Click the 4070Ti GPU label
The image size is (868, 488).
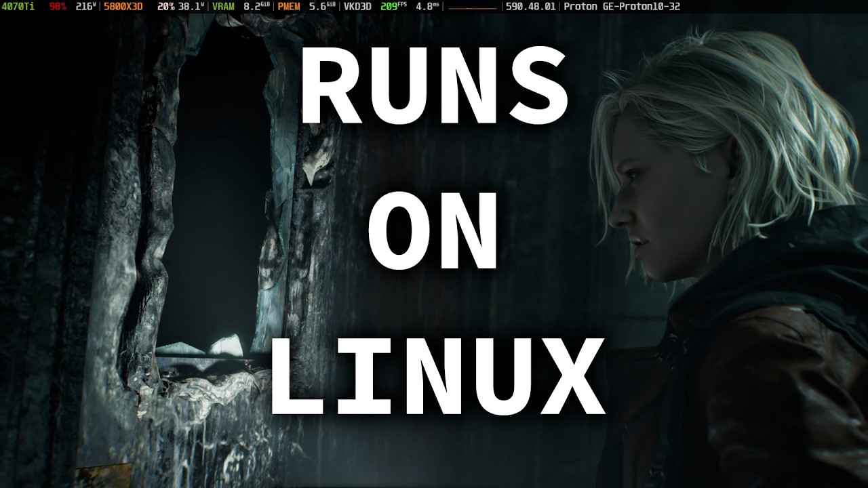(19, 7)
